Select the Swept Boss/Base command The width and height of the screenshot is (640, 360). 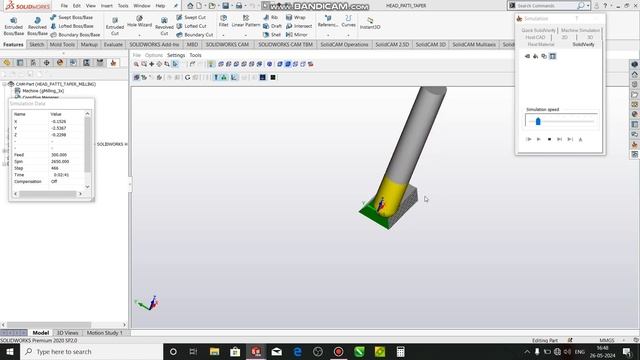pos(71,18)
